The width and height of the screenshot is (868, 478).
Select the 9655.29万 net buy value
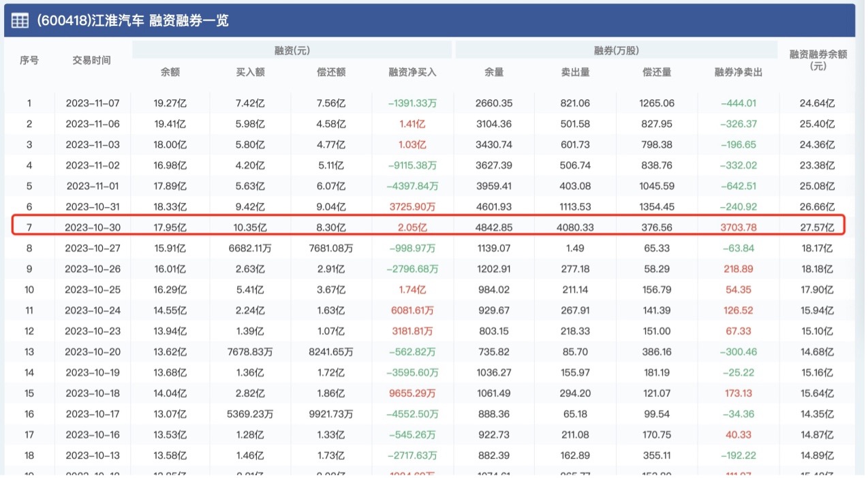point(412,393)
